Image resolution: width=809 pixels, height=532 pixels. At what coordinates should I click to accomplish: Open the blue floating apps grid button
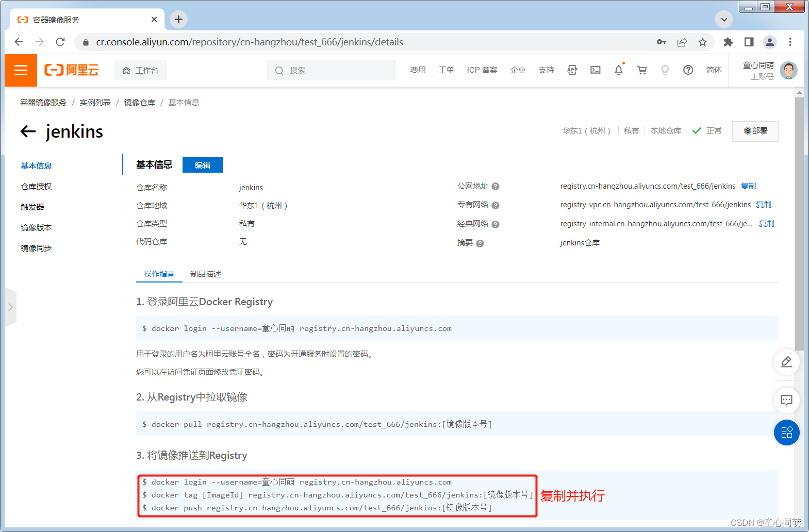click(786, 433)
